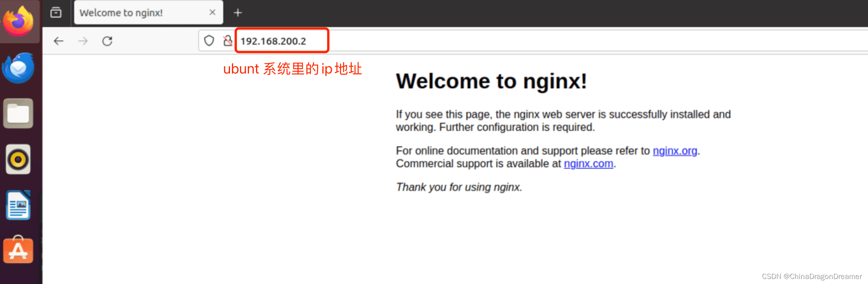Follow the nginx.com commercial support link
868x284 pixels.
coord(588,164)
